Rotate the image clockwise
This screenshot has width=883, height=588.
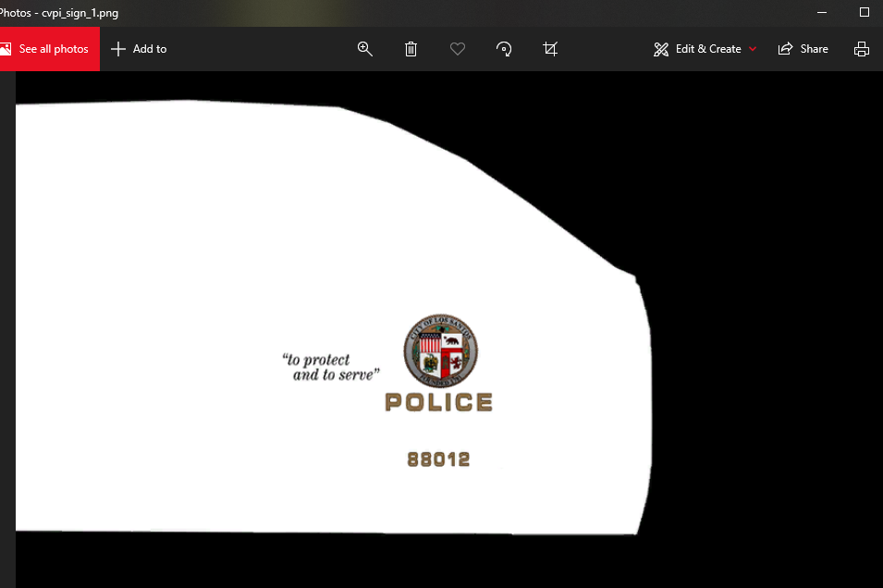point(503,48)
